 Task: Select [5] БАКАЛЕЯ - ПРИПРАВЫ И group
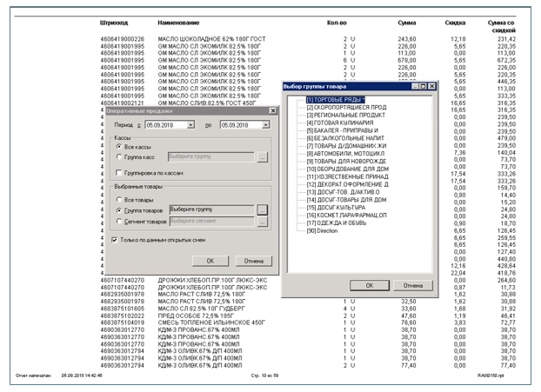point(343,130)
